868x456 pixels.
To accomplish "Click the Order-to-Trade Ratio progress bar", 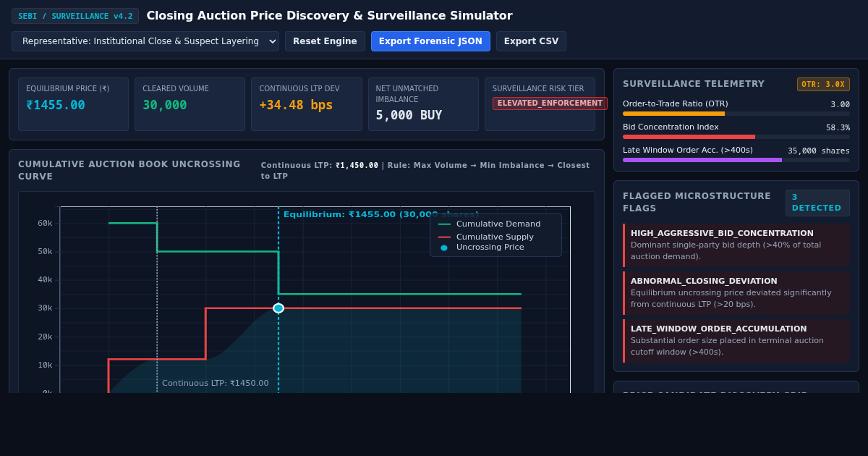I will (x=736, y=114).
